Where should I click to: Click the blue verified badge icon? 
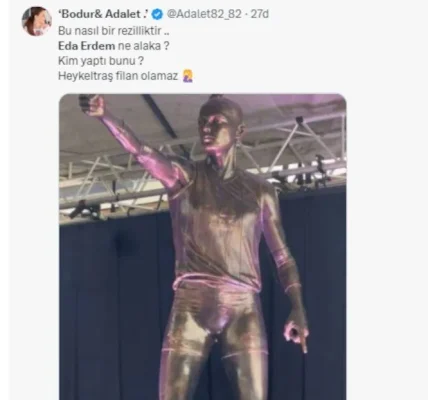point(157,14)
